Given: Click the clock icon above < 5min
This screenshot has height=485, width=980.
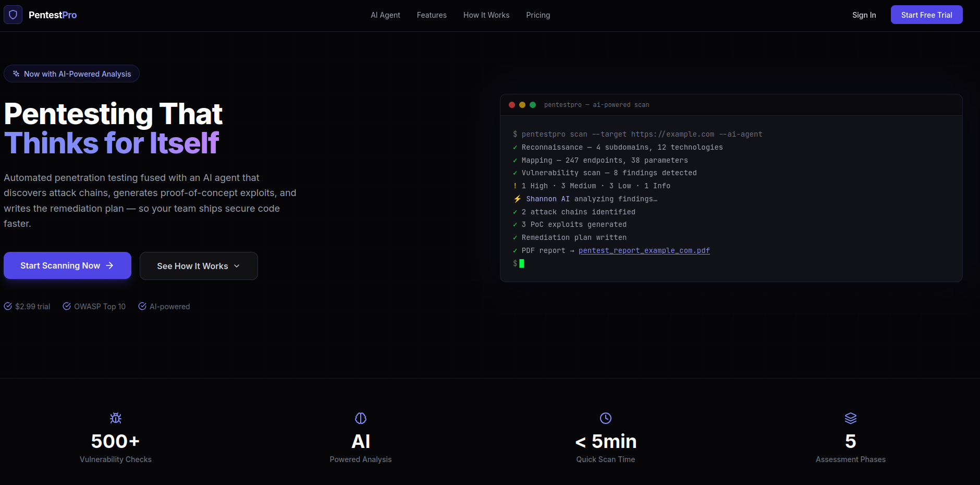Looking at the screenshot, I should coord(605,418).
